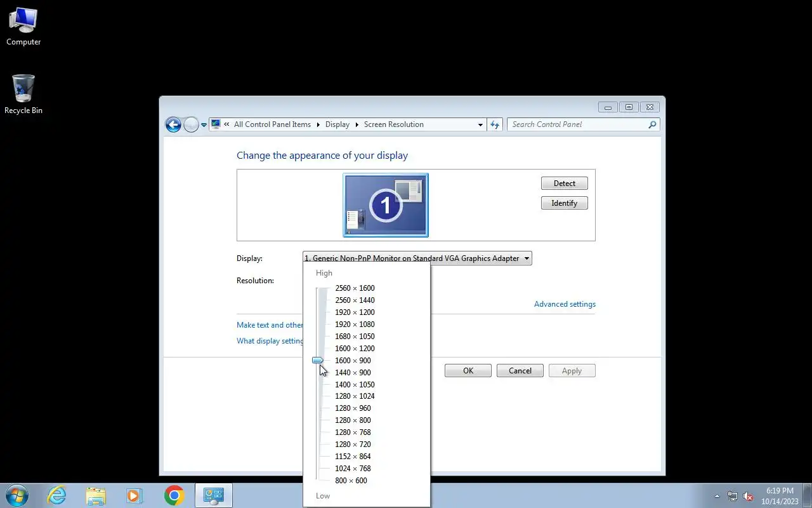Select 2560 × 1440 resolution
Viewport: 812px width, 508px height.
click(355, 300)
